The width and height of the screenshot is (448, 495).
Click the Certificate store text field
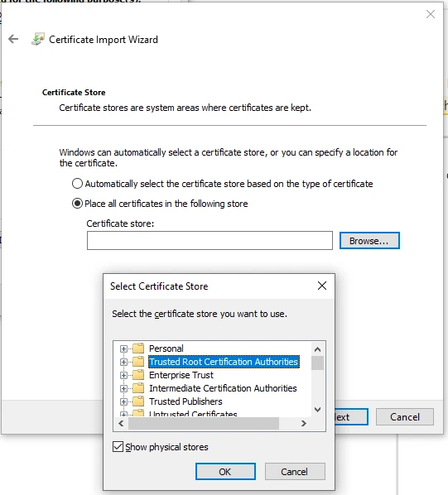click(210, 241)
